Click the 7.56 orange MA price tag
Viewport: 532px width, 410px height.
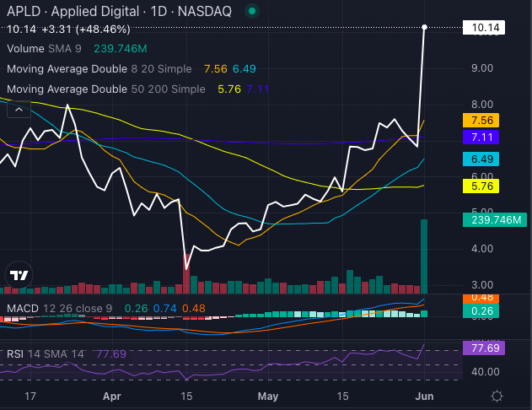click(481, 120)
